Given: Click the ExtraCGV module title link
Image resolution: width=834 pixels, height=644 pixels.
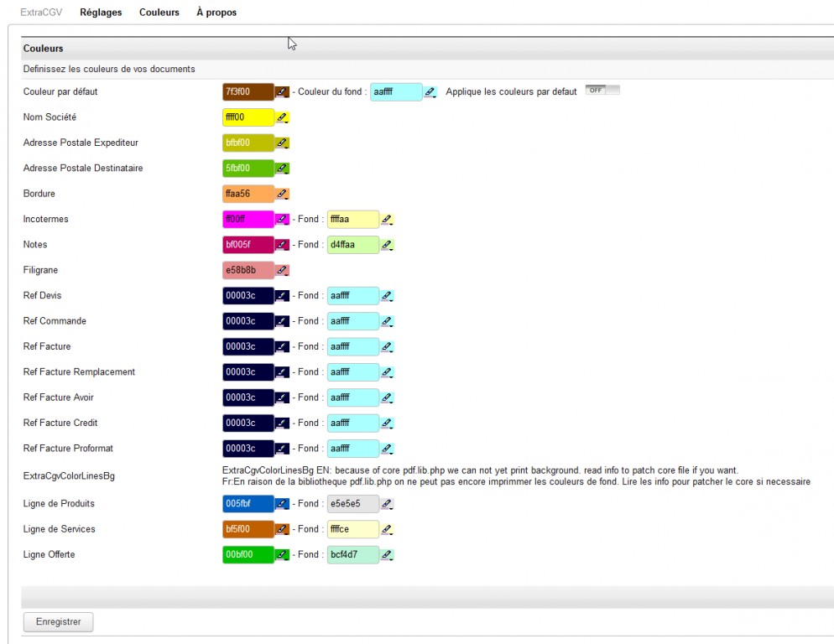Looking at the screenshot, I should click(x=41, y=13).
